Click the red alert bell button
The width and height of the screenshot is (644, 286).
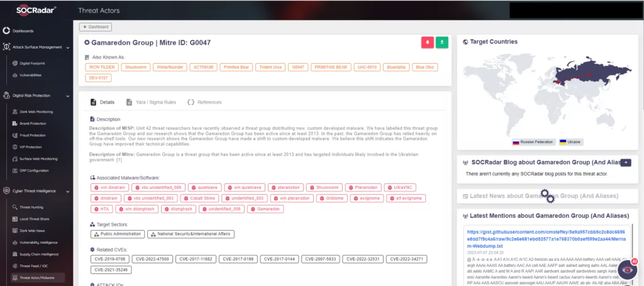click(x=428, y=42)
